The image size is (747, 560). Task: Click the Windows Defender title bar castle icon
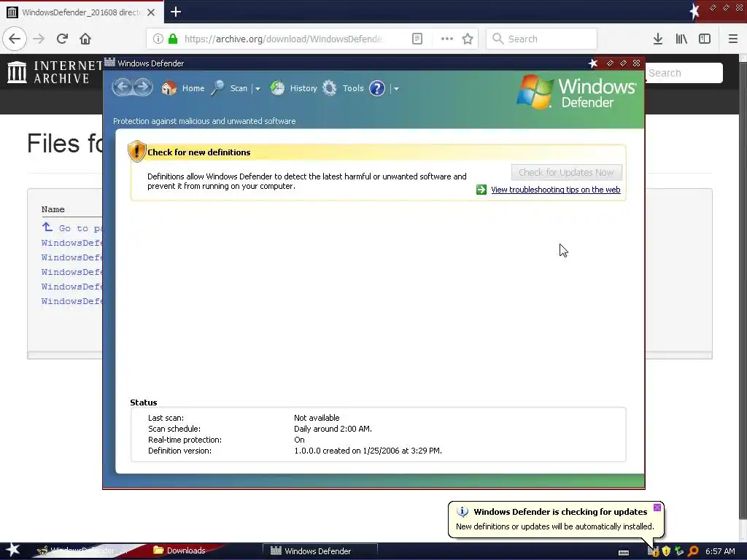click(x=109, y=63)
